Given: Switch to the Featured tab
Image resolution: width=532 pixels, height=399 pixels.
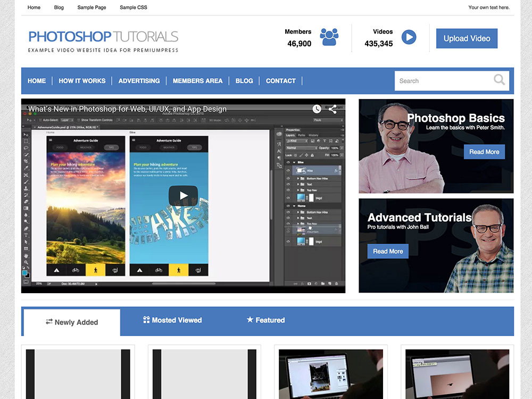Looking at the screenshot, I should [265, 320].
